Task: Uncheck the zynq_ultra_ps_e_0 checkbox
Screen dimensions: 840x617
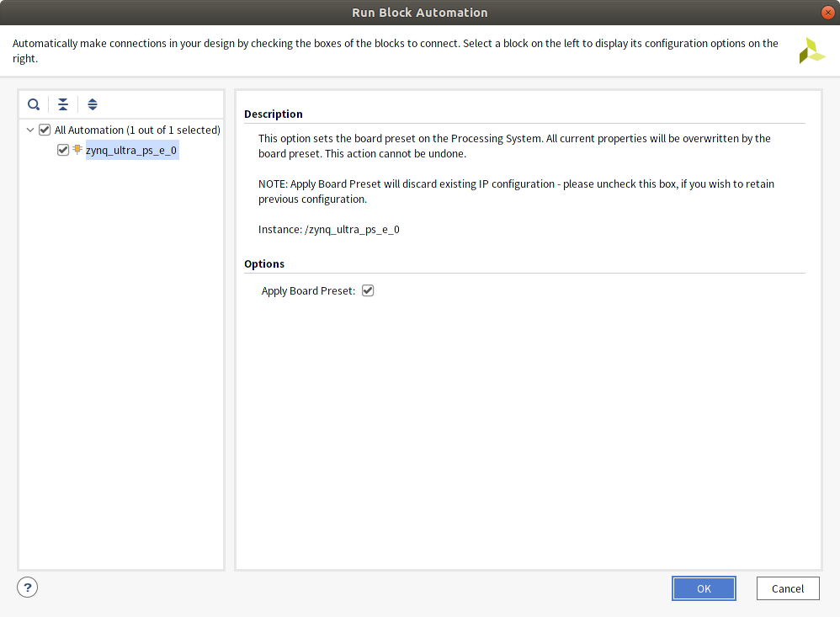Action: click(63, 150)
